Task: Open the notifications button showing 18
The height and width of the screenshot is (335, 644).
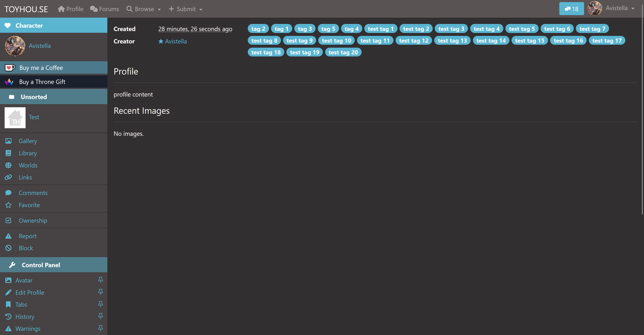Action: click(x=572, y=9)
